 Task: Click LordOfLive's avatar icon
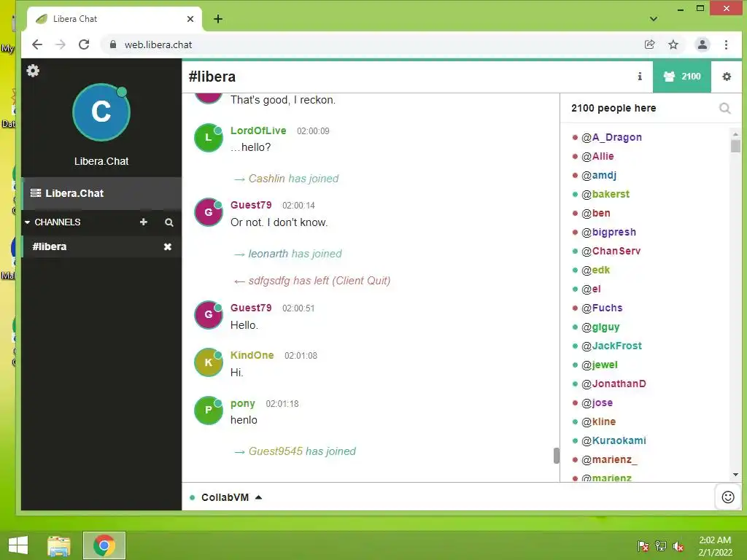click(x=208, y=138)
